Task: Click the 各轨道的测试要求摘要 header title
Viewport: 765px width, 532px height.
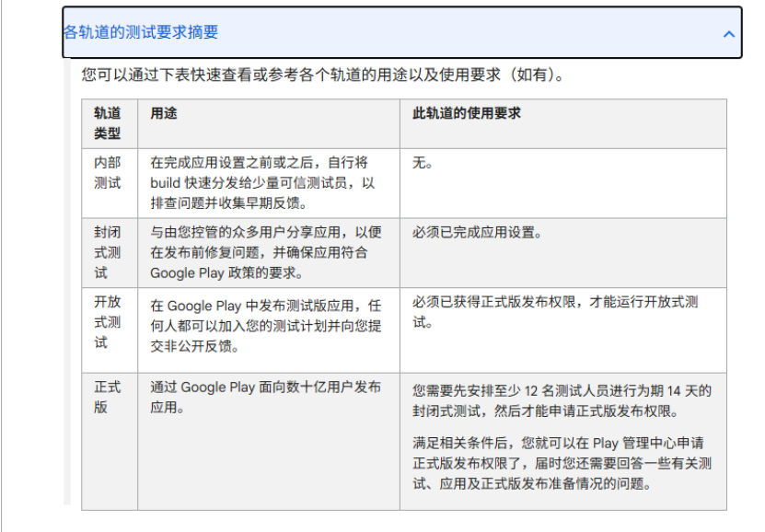Action: (x=141, y=33)
